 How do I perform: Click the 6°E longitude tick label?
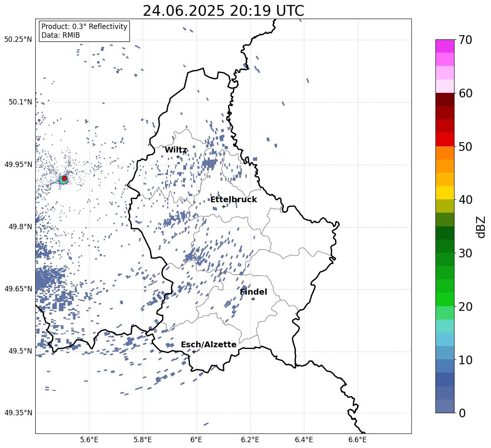point(197,440)
